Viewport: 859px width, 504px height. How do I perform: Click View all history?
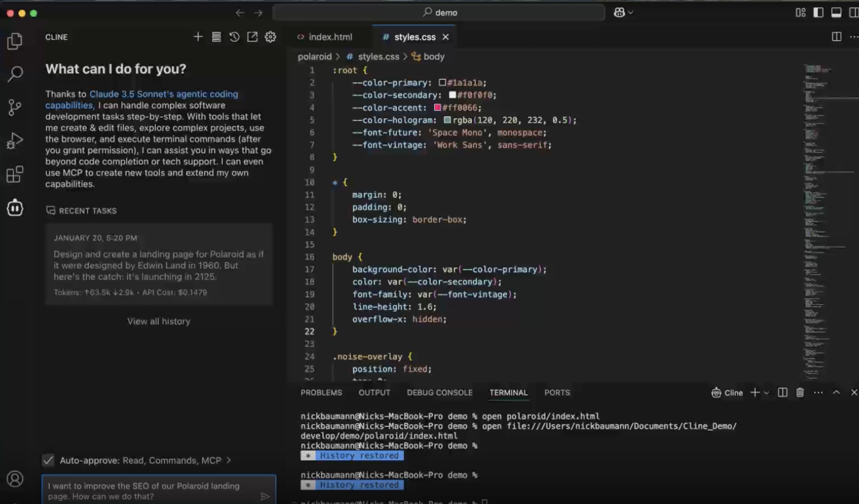pyautogui.click(x=159, y=321)
